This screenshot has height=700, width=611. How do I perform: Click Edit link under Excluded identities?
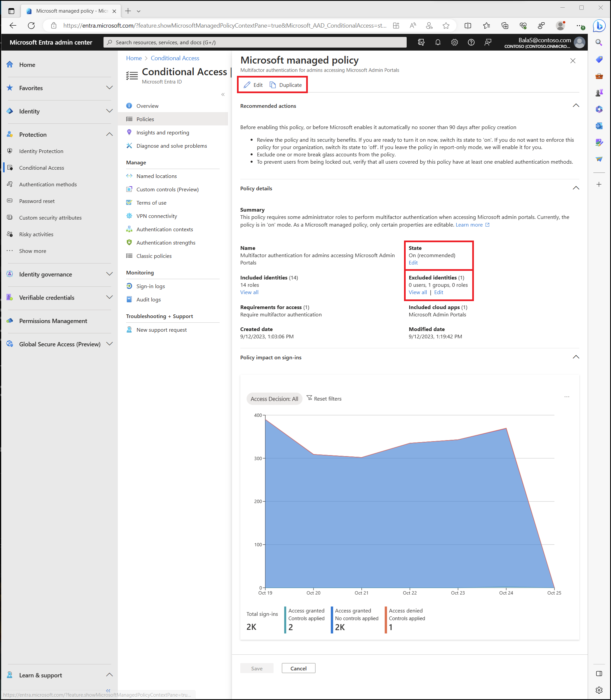click(x=439, y=292)
